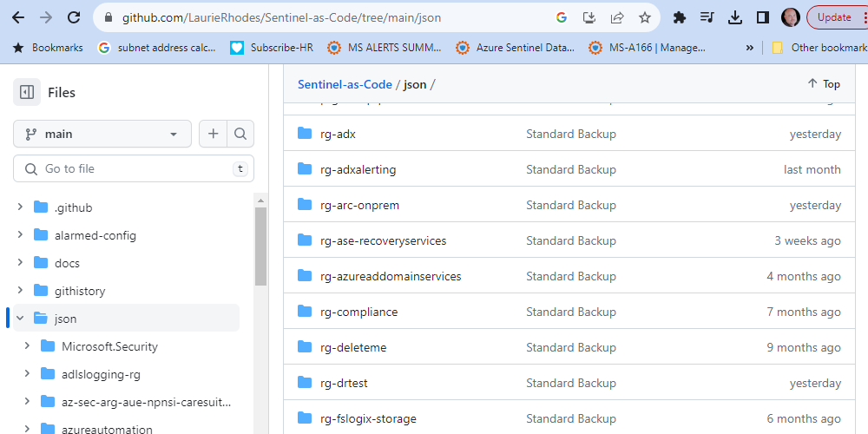This screenshot has width=868, height=434.
Task: Click the Update button in Chrome
Action: [837, 17]
